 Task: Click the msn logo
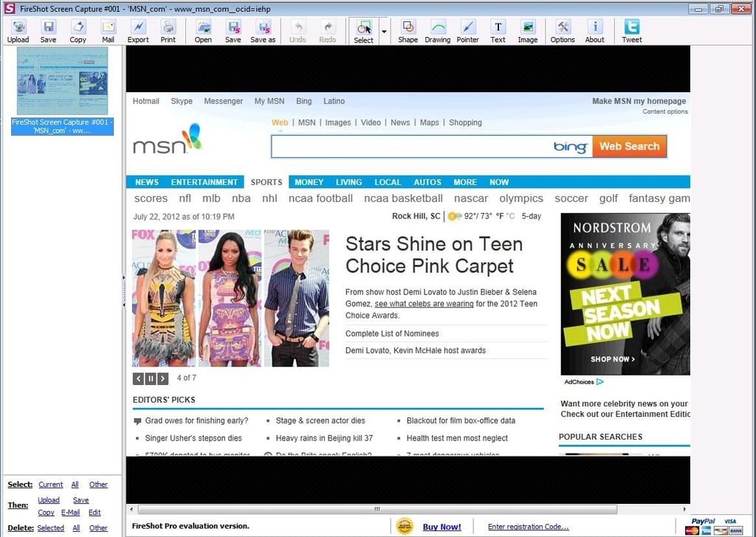pyautogui.click(x=168, y=139)
